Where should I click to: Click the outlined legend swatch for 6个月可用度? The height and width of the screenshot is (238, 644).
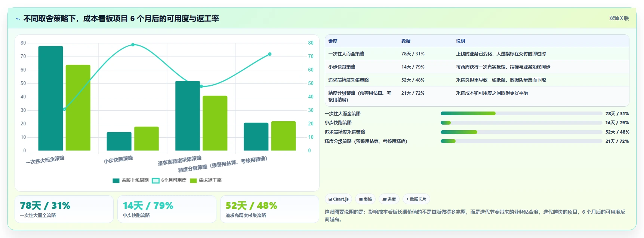coord(155,180)
